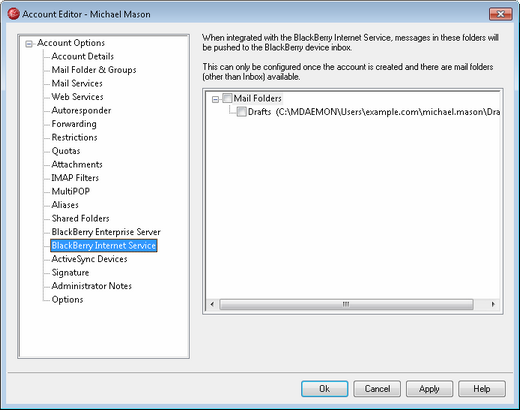Click the MDaemon app icon in title bar

[x=13, y=14]
